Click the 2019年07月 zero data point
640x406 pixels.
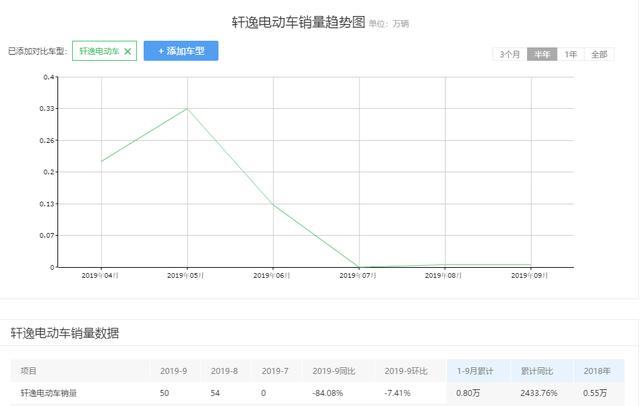click(360, 267)
